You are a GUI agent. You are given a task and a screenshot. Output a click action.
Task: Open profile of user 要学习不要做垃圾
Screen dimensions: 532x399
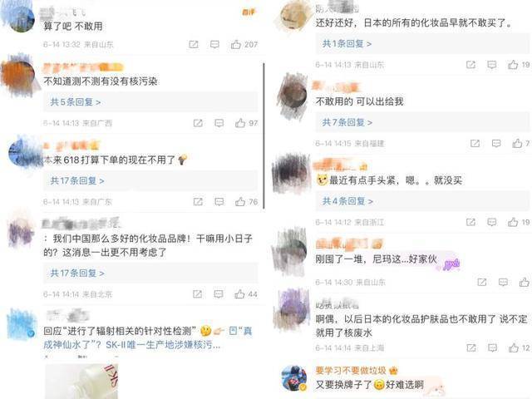point(351,370)
